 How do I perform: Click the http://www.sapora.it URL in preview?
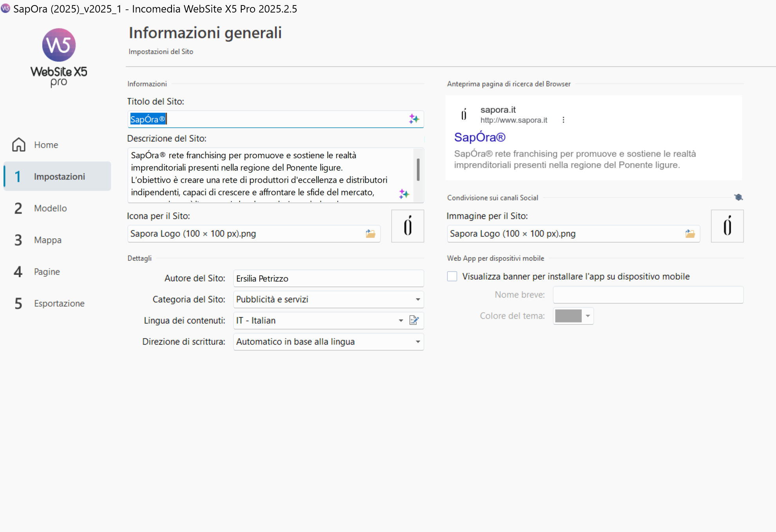[514, 120]
